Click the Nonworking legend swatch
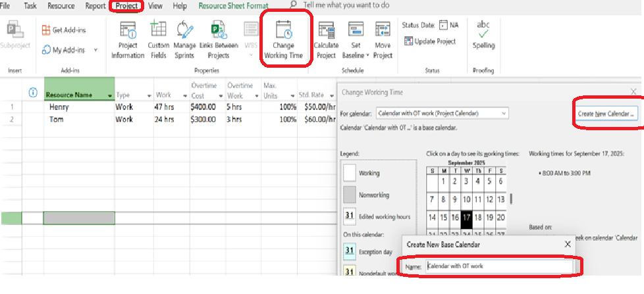The height and width of the screenshot is (294, 644). (350, 195)
